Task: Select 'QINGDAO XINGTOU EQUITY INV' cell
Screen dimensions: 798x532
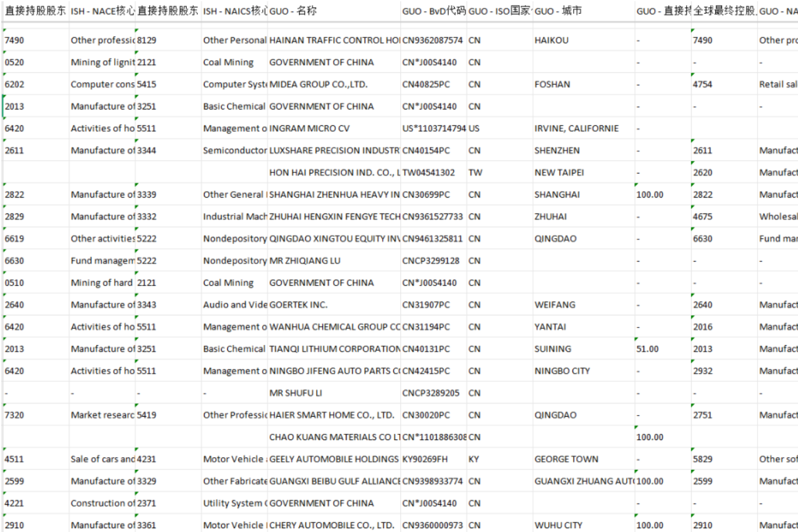Action: click(334, 239)
